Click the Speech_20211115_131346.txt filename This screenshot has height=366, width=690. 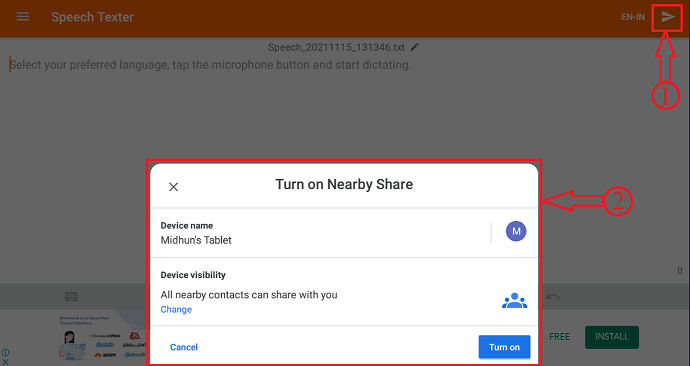(x=336, y=47)
